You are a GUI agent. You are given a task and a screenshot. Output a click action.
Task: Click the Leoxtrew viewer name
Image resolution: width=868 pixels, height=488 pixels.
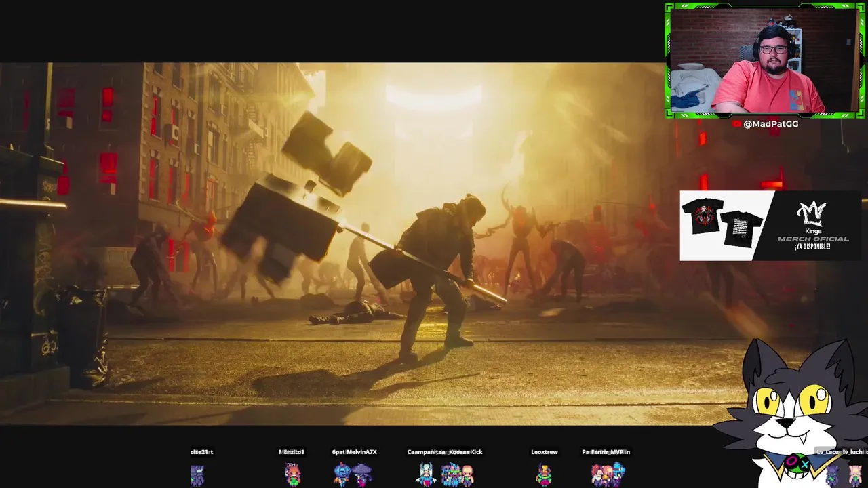pyautogui.click(x=545, y=452)
